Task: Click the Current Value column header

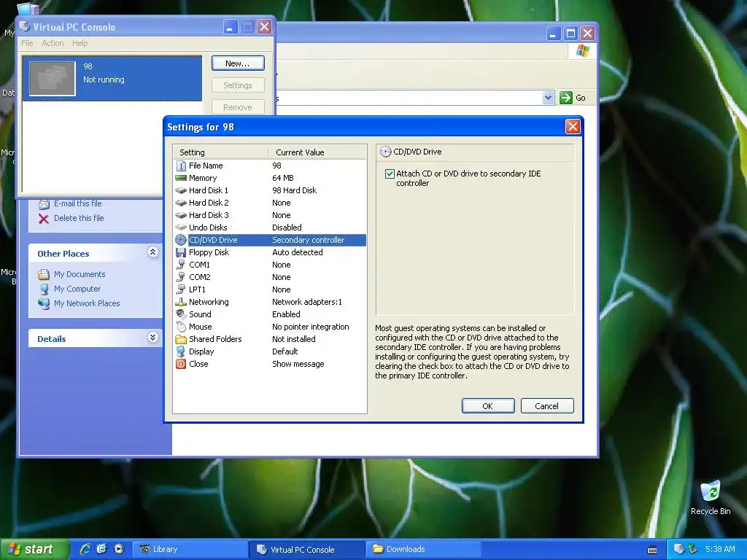Action: [318, 152]
